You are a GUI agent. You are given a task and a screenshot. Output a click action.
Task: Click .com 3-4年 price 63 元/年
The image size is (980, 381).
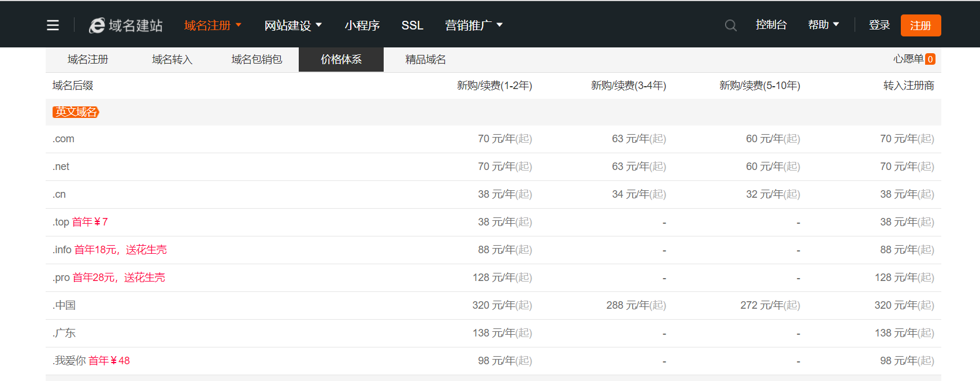point(639,139)
